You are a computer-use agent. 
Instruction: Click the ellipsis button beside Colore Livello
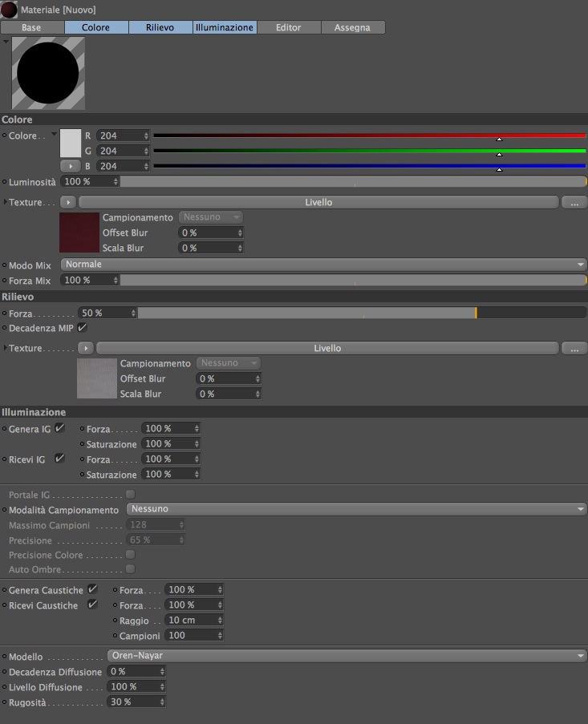point(574,202)
